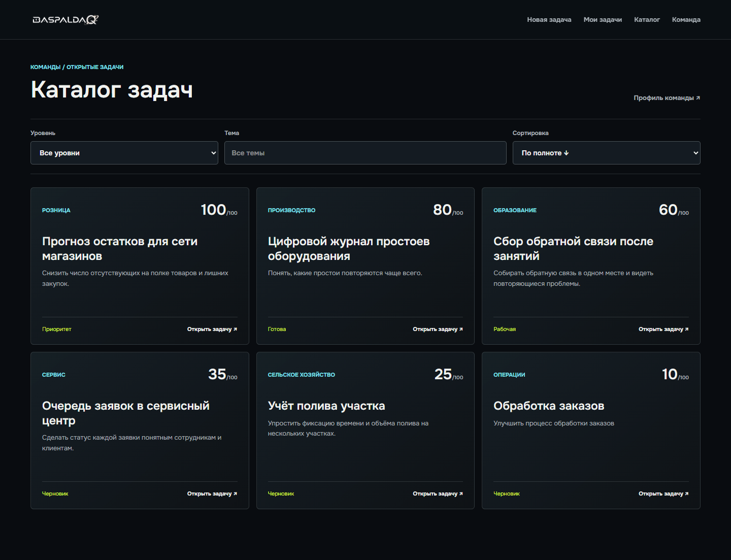Image resolution: width=731 pixels, height=560 pixels.
Task: Click the Обработка заказов card title
Action: pyautogui.click(x=549, y=406)
